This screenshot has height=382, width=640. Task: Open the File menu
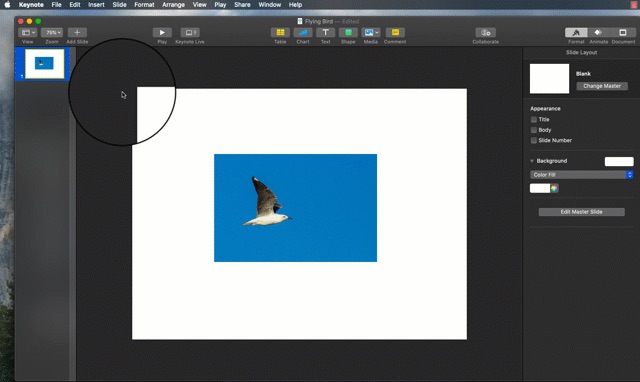point(56,5)
